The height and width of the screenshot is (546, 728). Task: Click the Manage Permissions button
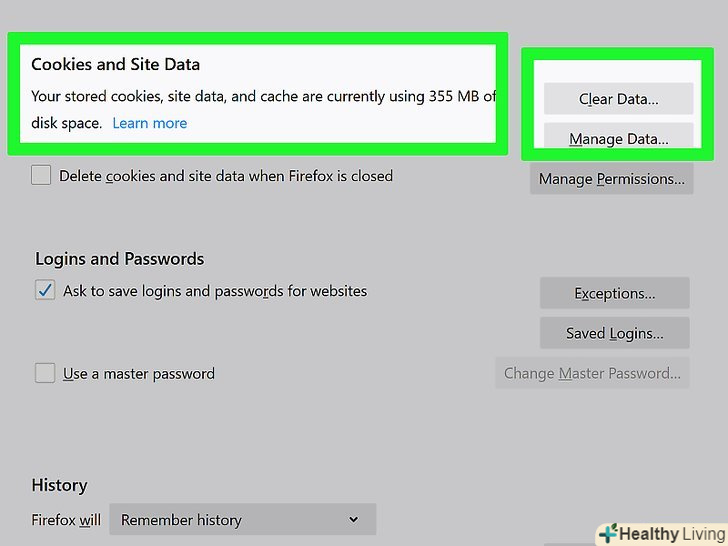tap(611, 179)
